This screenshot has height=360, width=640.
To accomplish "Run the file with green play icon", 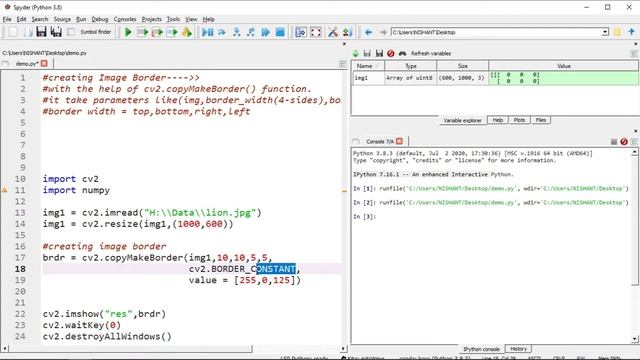I will tap(128, 32).
